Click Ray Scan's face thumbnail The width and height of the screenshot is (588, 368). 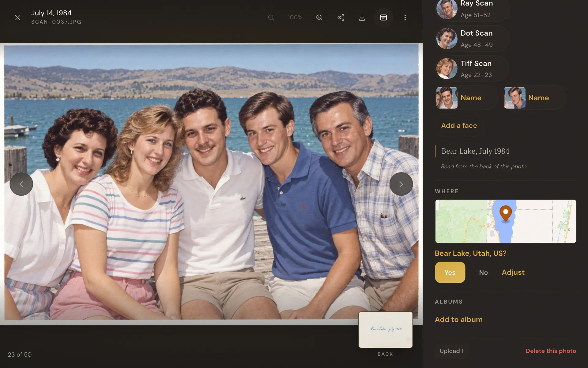(447, 9)
